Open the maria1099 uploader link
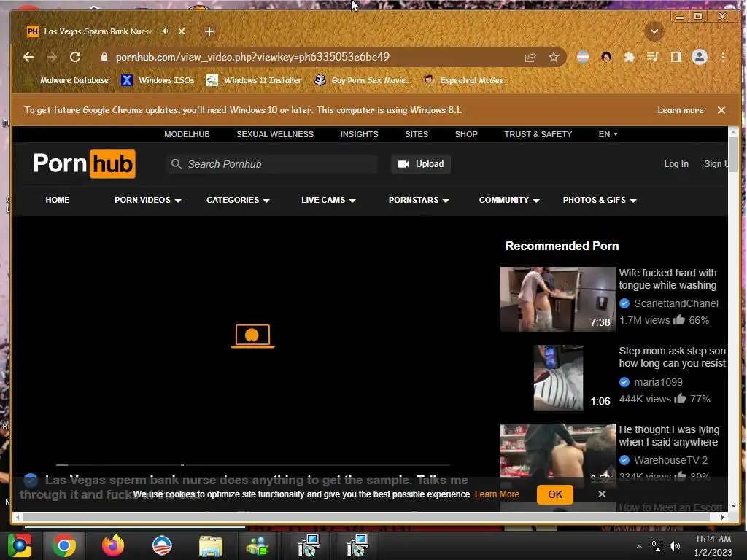Screen dimensions: 747x560 pos(658,382)
